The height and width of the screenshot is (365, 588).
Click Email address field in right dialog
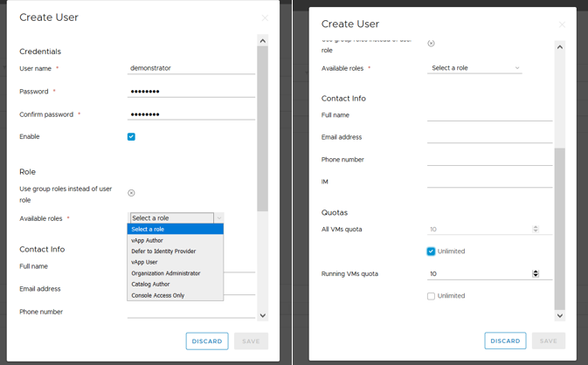[x=489, y=137]
